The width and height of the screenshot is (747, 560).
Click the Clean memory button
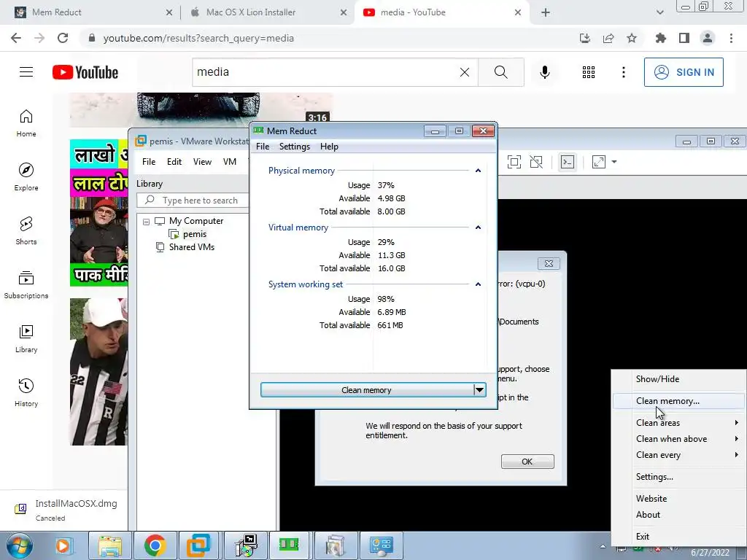coord(367,390)
